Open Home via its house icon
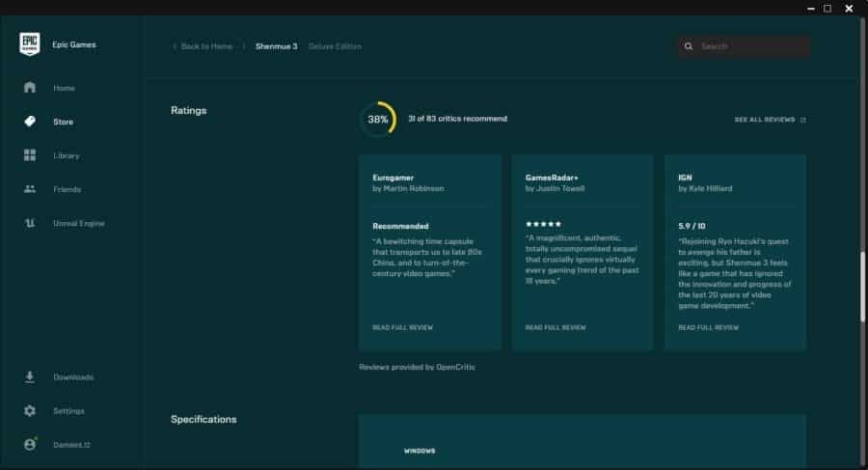 (30, 88)
